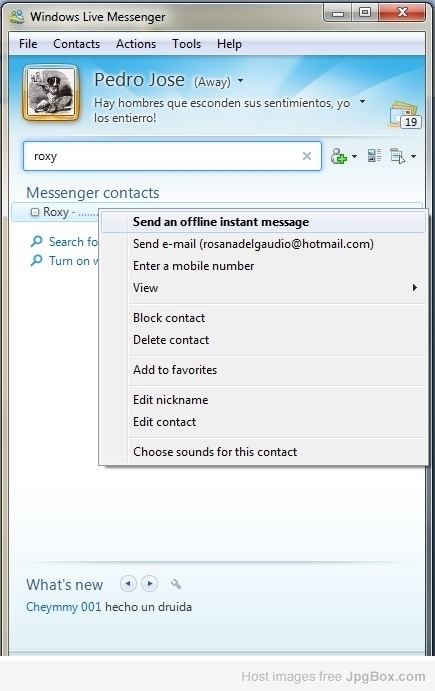Click the contact list layout icon

[374, 156]
